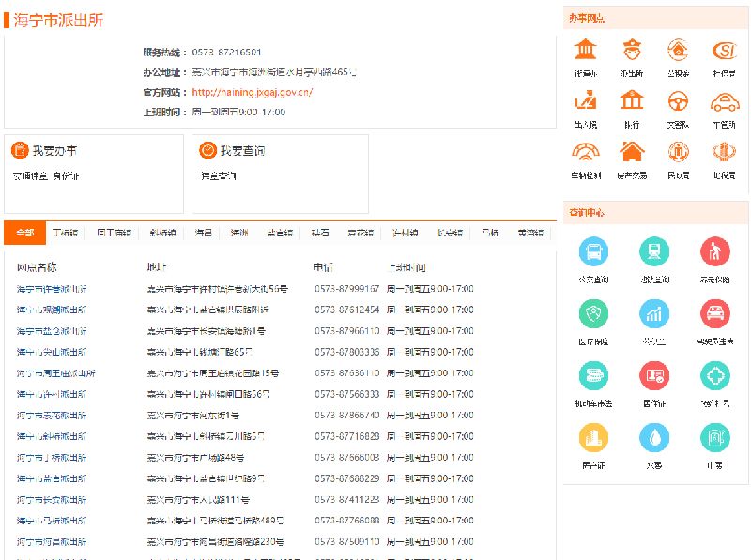The width and height of the screenshot is (751, 560).
Task: Select the 交警队 steering wheel icon
Action: [x=678, y=100]
